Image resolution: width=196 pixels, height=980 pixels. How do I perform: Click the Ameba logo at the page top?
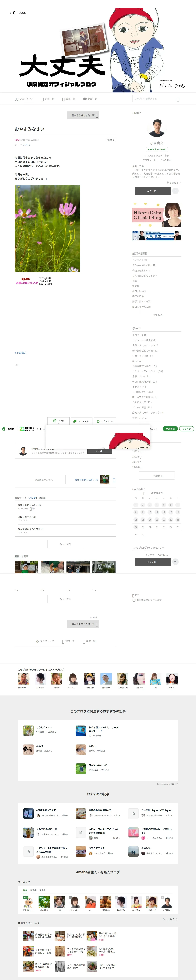[x=18, y=13]
